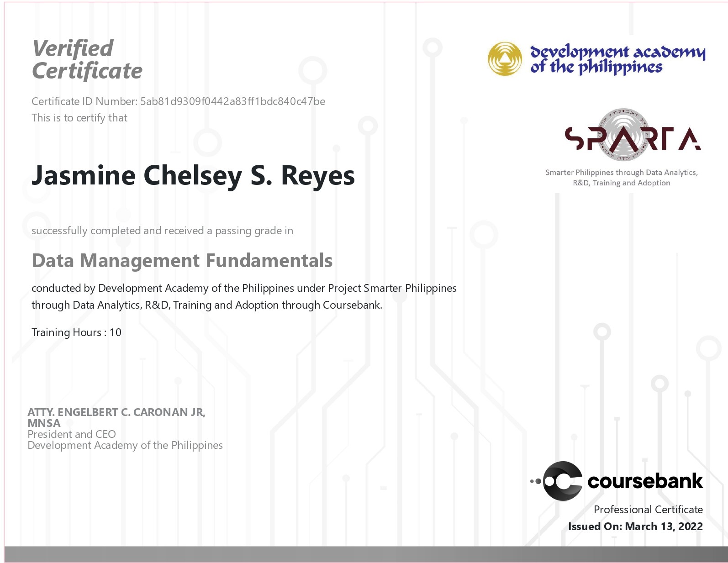Click signatory name 'ATTY. ENGELBERT C. CARONAN JR'
728x563 pixels.
click(116, 412)
